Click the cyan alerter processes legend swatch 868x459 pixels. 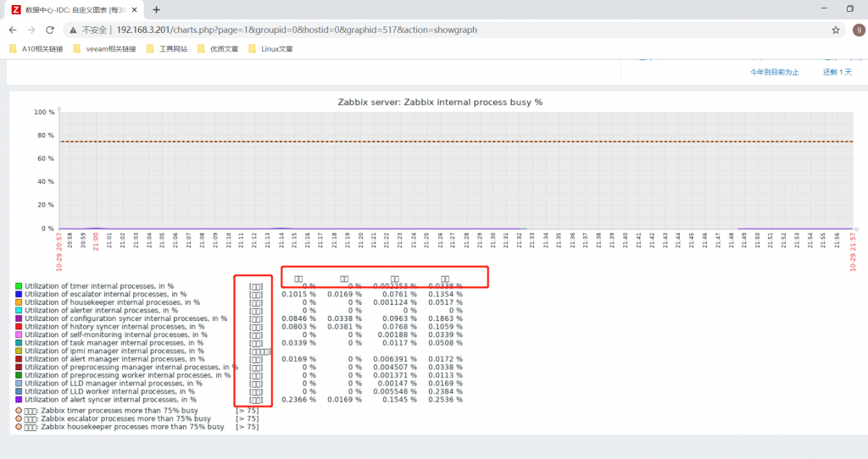click(x=19, y=310)
